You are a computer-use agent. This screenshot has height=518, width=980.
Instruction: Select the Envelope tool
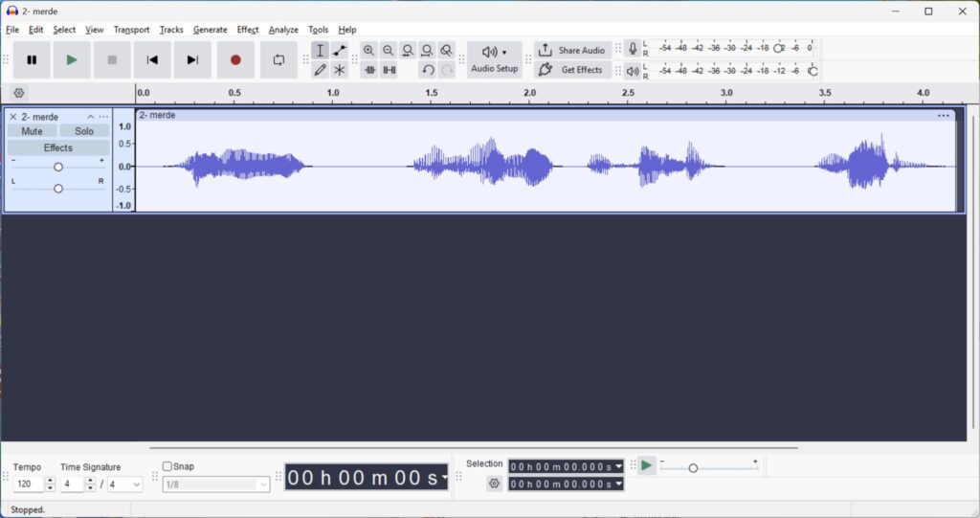coord(340,51)
